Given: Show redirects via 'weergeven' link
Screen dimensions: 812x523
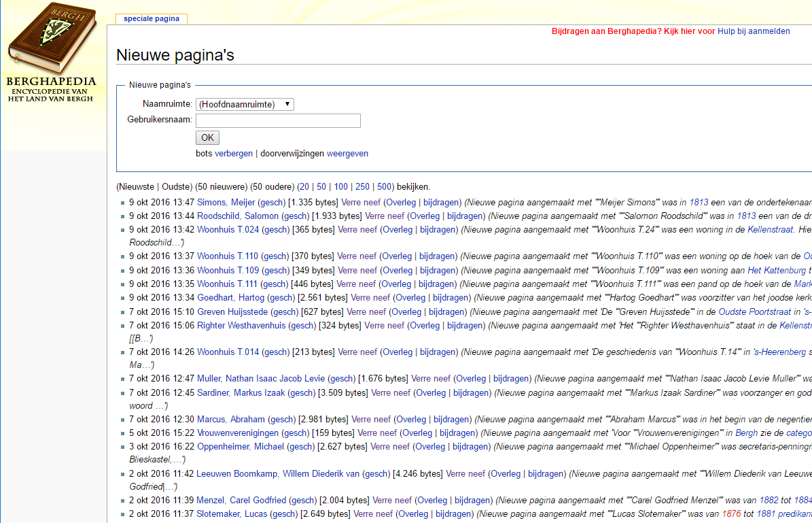Looking at the screenshot, I should [347, 154].
